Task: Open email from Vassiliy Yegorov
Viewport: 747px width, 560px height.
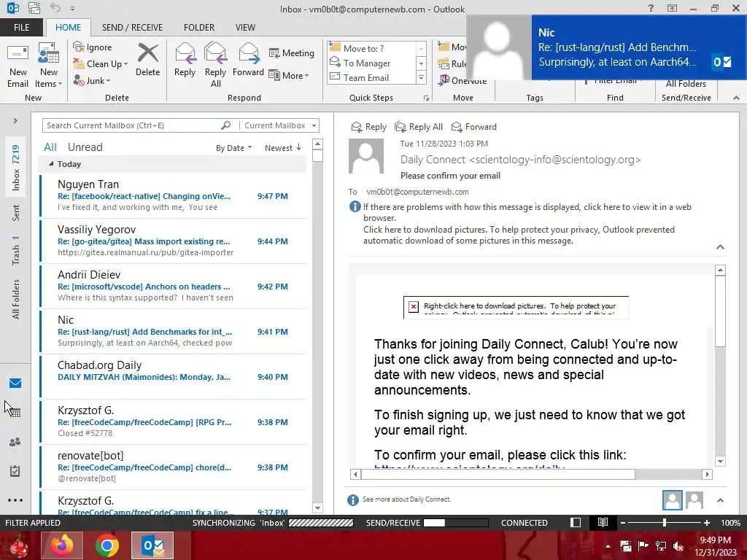Action: [x=174, y=241]
